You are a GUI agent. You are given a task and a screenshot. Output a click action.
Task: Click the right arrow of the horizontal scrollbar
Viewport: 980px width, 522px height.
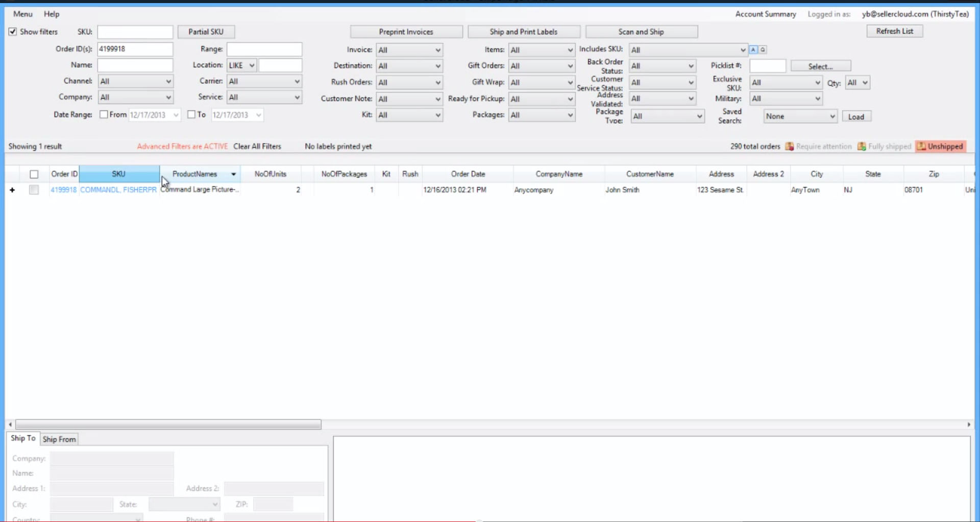click(x=969, y=424)
